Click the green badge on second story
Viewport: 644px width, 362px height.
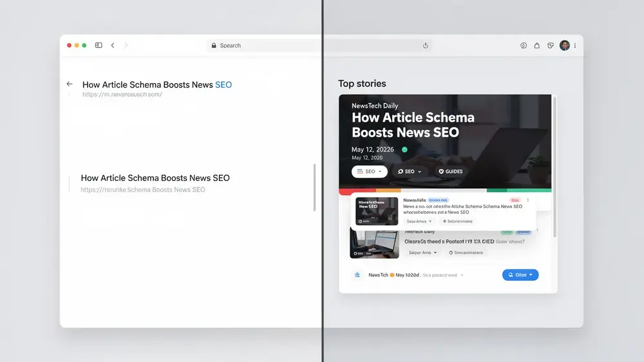(x=507, y=232)
